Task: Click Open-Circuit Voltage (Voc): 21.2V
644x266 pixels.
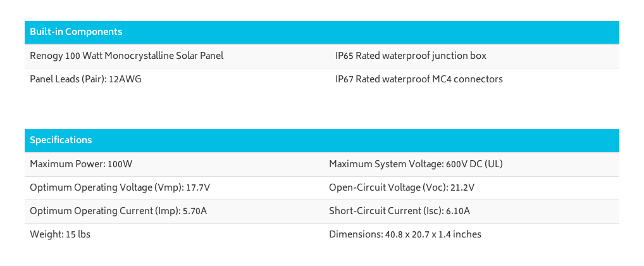Action: tap(402, 188)
